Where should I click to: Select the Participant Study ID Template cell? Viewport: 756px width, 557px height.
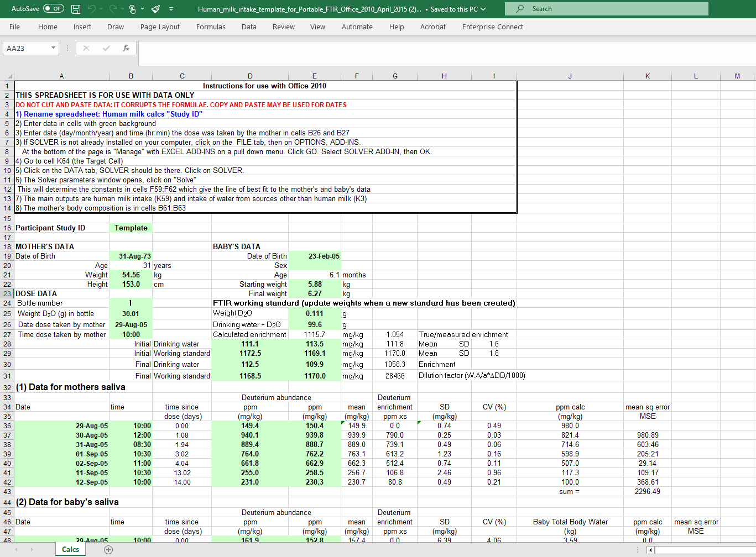click(x=131, y=228)
